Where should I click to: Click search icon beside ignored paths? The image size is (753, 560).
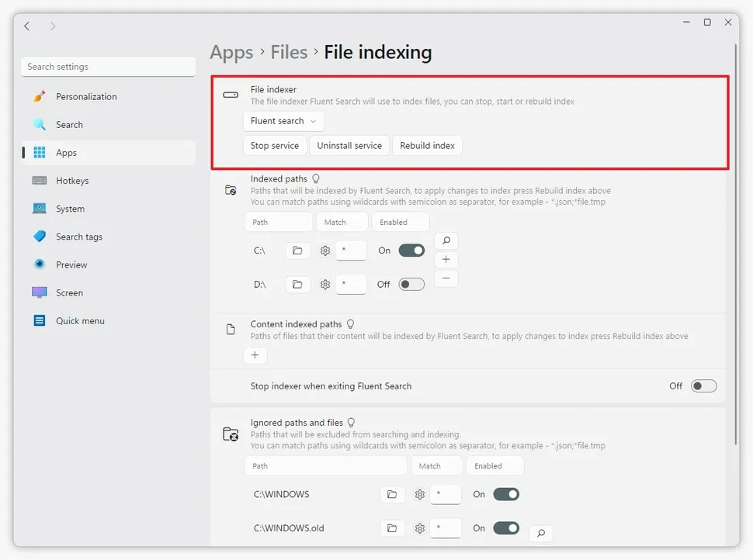tap(541, 533)
